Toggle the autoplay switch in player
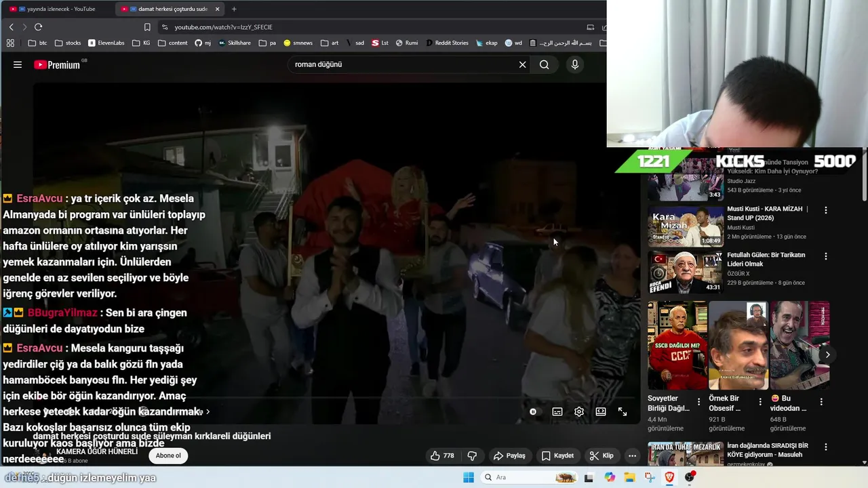The image size is (868, 488). pyautogui.click(x=533, y=411)
